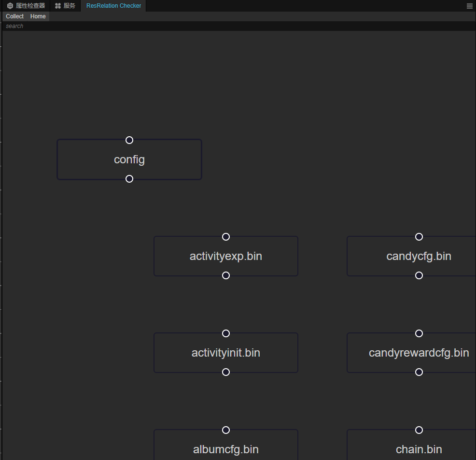Switch to the 属性检查器 tab
476x460 pixels.
click(x=26, y=6)
